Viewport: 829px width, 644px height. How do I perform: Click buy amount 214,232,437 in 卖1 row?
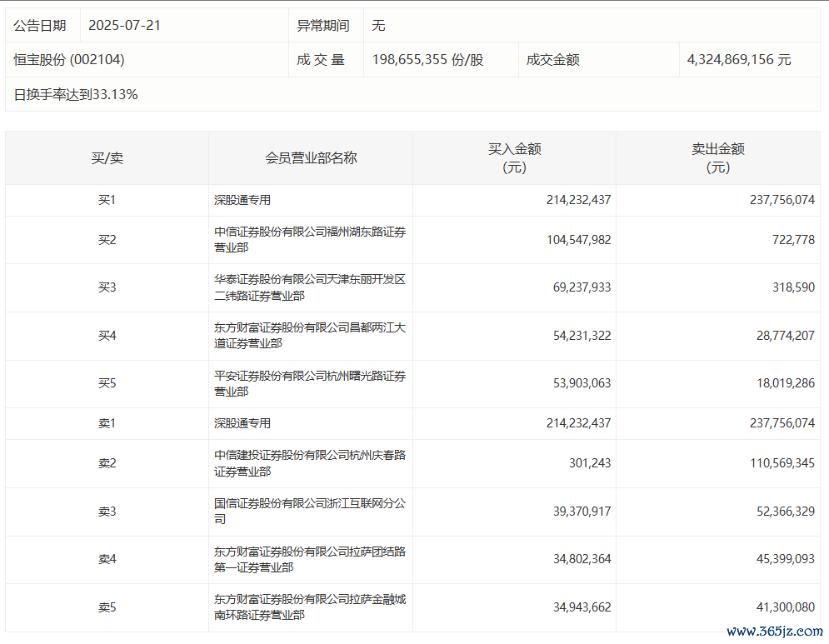(x=578, y=423)
